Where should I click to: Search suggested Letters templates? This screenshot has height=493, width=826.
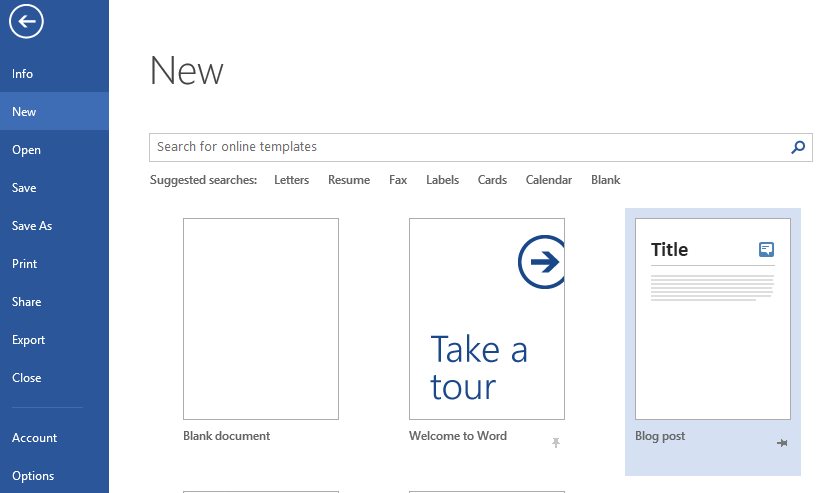291,180
